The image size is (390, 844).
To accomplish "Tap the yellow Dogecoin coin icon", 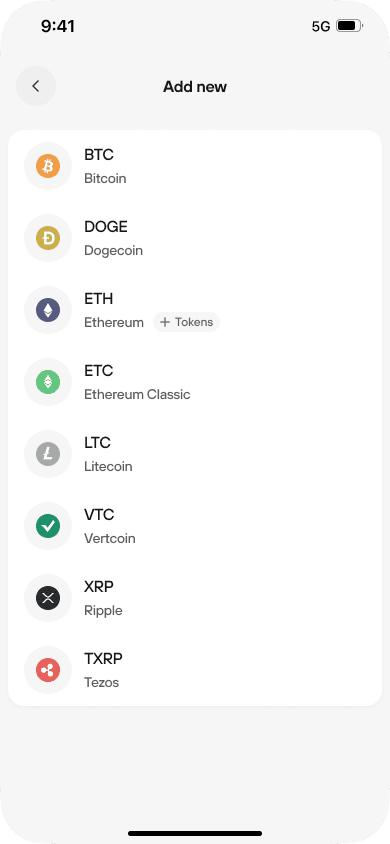I will pyautogui.click(x=48, y=238).
